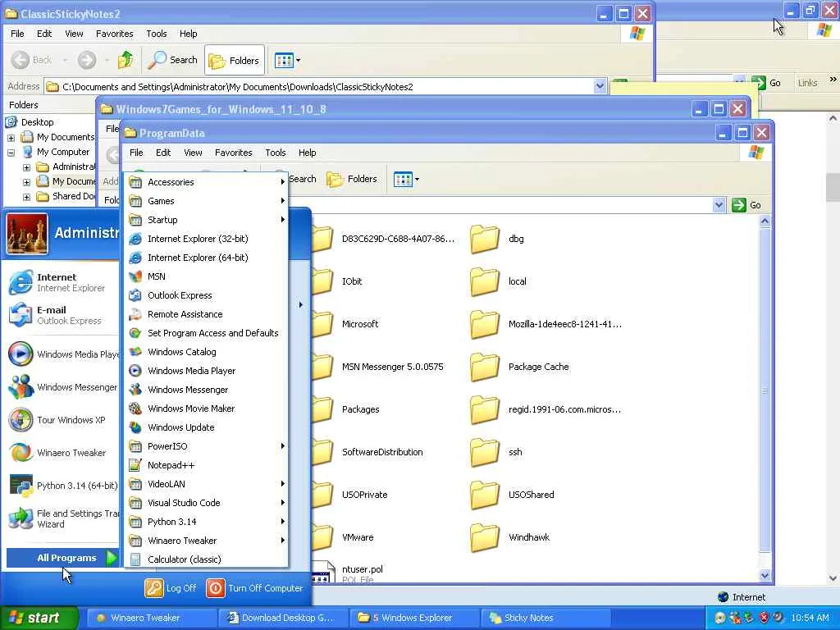Switch to Download Desktop G... taskbar button
Image resolution: width=840 pixels, height=630 pixels.
[283, 619]
